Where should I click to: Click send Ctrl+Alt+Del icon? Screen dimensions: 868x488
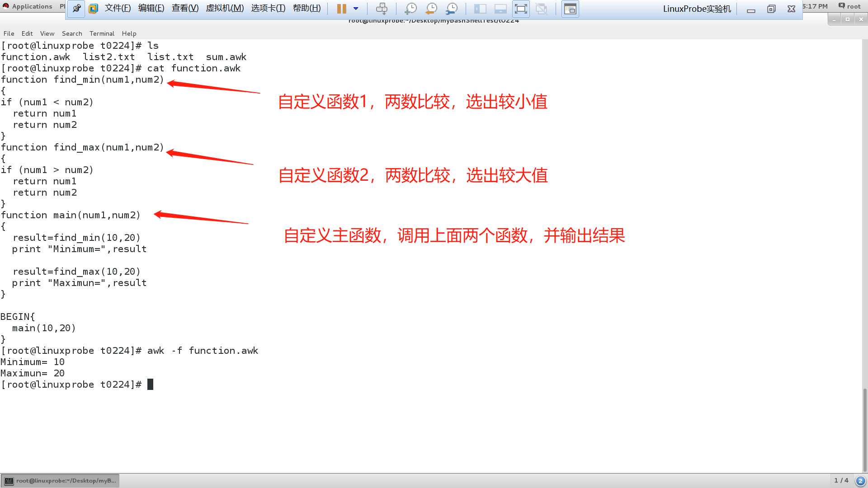coord(382,9)
